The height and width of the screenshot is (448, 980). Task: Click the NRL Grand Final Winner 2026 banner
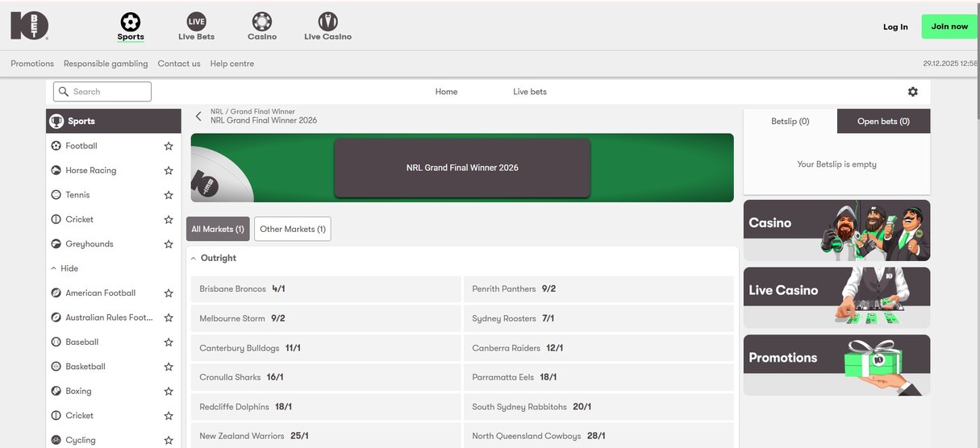click(x=462, y=168)
